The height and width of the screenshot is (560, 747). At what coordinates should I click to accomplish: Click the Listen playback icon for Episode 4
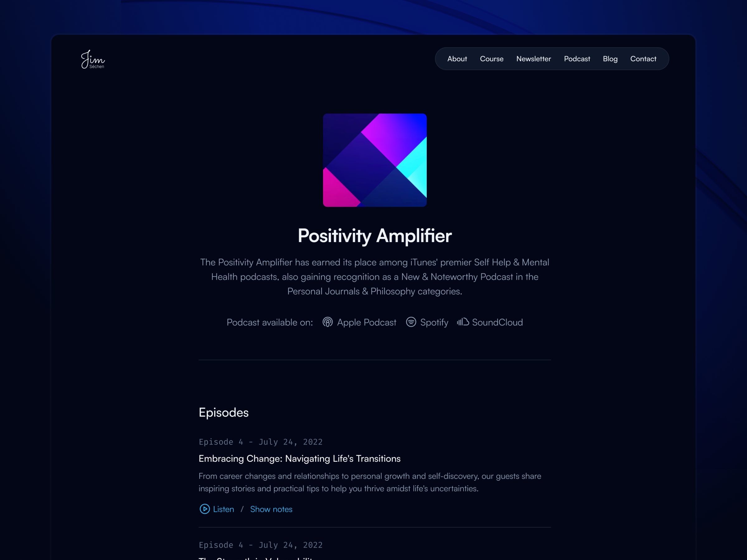pyautogui.click(x=205, y=509)
